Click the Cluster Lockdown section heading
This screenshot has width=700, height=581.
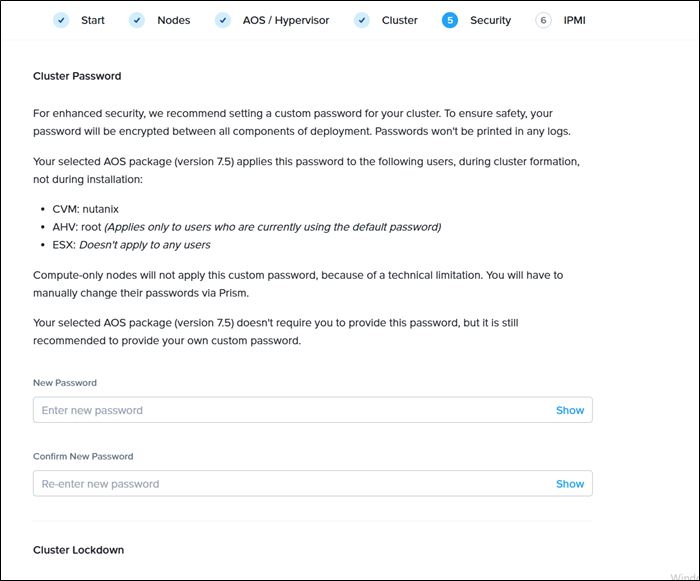[78, 550]
